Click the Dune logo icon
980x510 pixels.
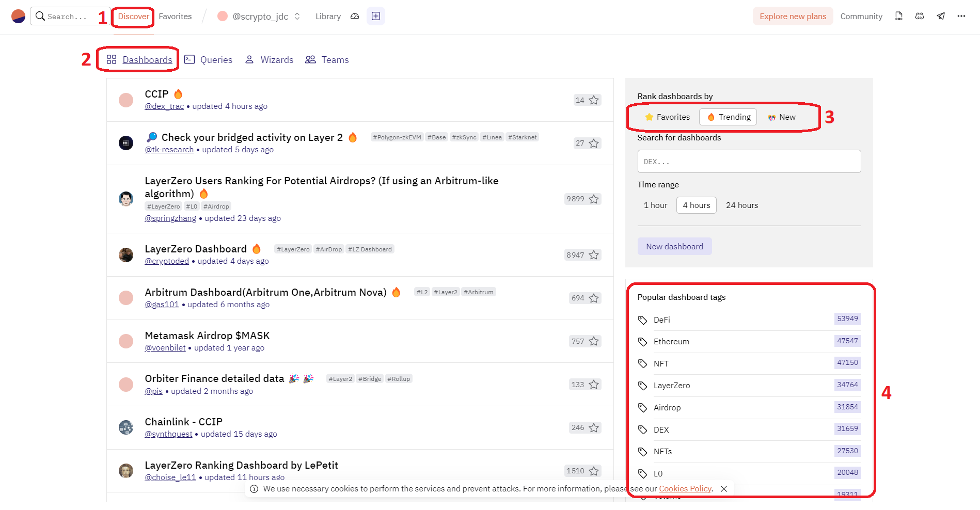click(18, 17)
